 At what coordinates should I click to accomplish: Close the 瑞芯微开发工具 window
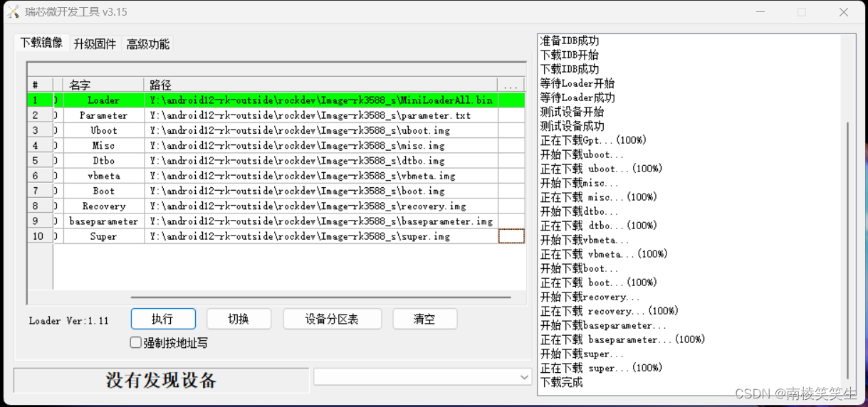point(843,12)
